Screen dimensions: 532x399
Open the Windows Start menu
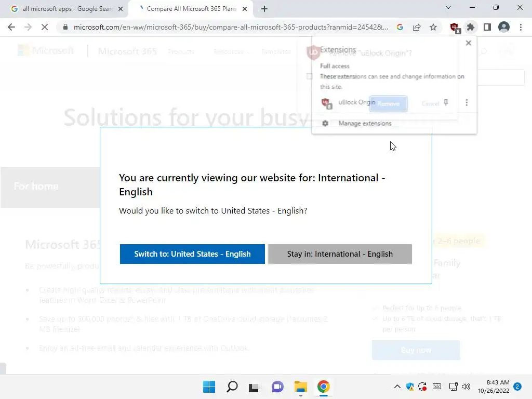[209, 387]
